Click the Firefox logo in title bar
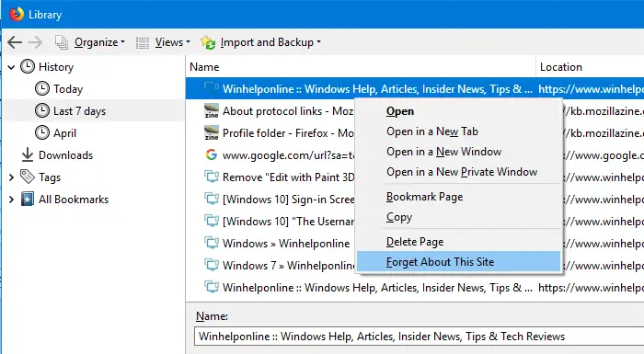The width and height of the screenshot is (644, 354). 17,14
